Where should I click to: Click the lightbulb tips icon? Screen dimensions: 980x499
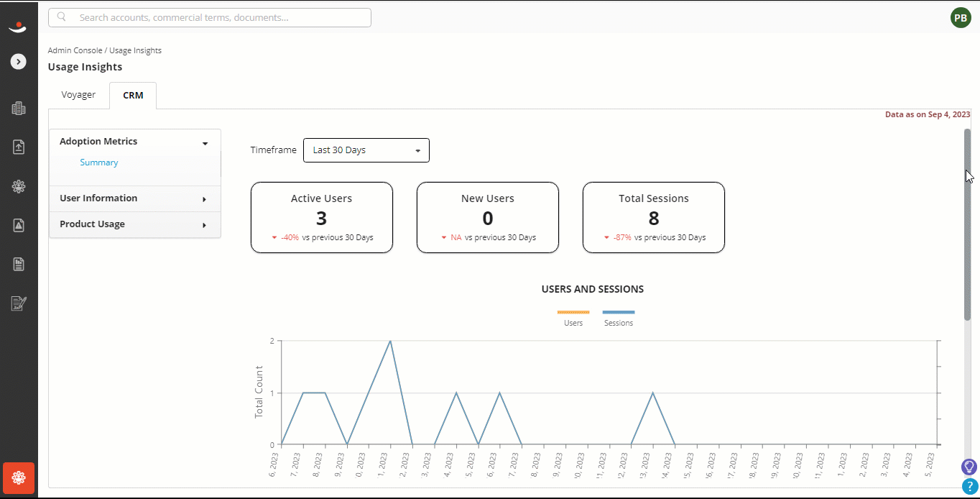(x=969, y=467)
